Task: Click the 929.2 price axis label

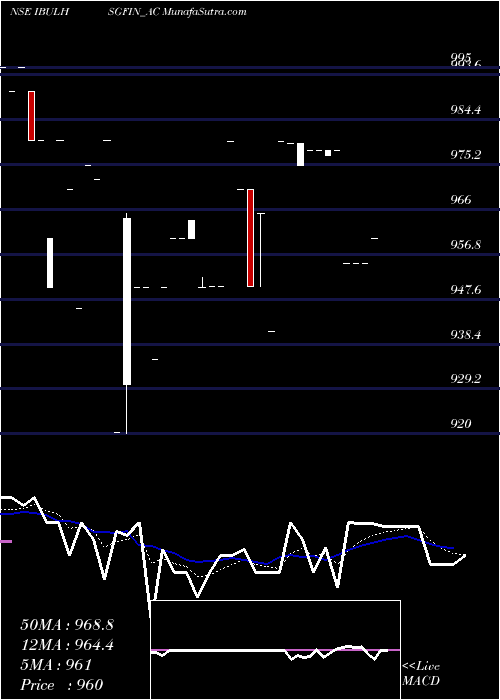Action: coord(465,379)
